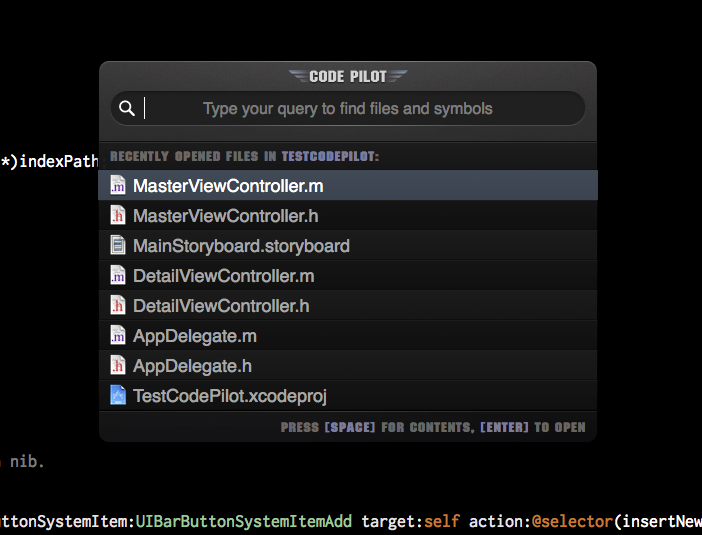Open the DetailViewController.m file name
Viewport: 702px width, 535px height.
(x=224, y=276)
